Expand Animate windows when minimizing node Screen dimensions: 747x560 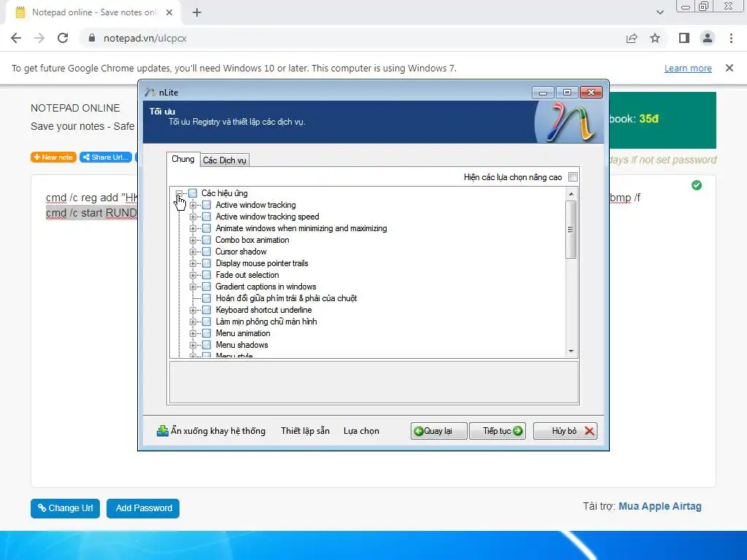tap(193, 228)
